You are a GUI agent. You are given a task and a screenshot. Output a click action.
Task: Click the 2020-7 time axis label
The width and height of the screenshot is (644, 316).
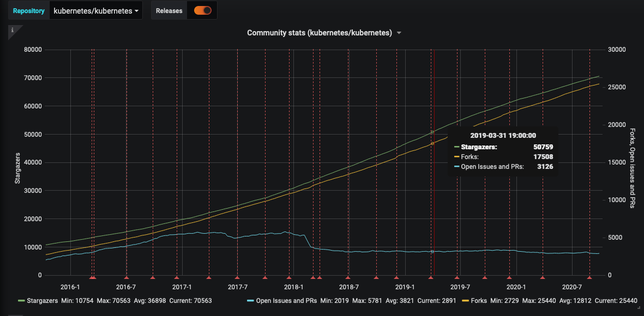[x=572, y=287]
